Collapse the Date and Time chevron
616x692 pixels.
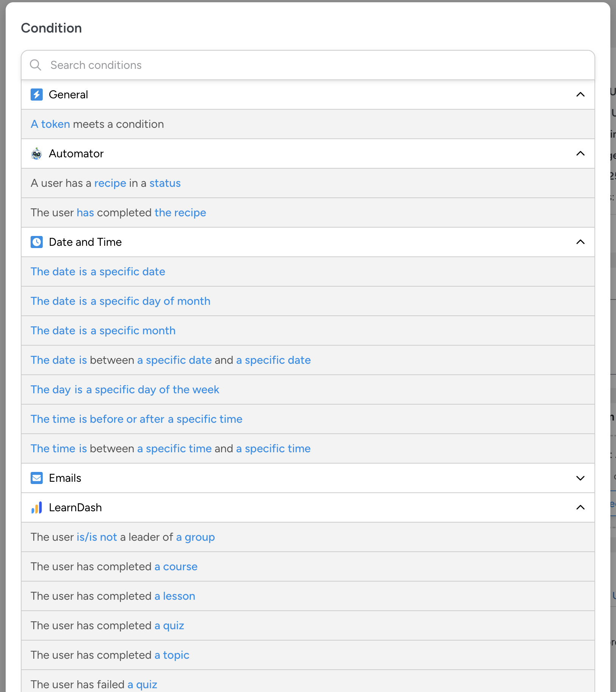coord(580,242)
